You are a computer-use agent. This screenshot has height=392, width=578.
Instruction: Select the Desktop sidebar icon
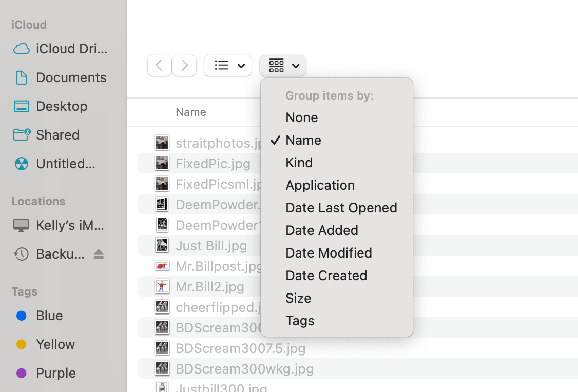click(22, 106)
